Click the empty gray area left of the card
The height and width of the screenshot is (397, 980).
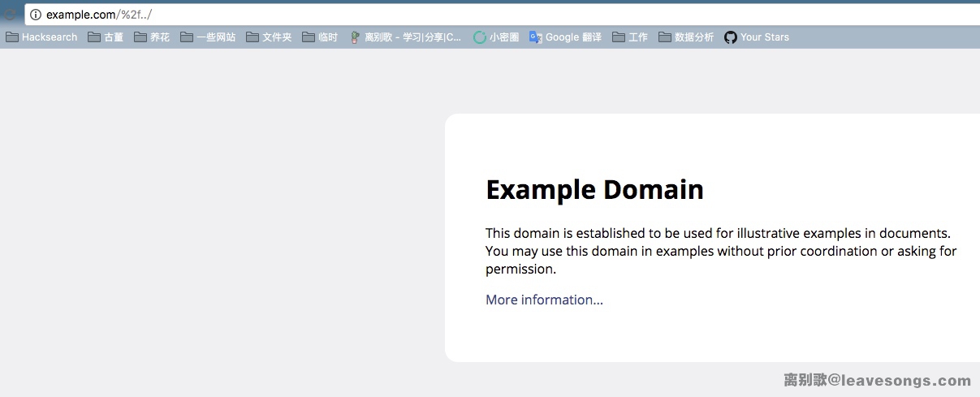[x=219, y=235]
